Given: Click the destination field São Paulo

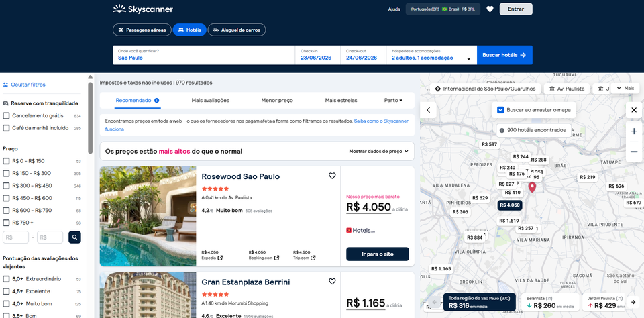Looking at the screenshot, I should [x=204, y=55].
